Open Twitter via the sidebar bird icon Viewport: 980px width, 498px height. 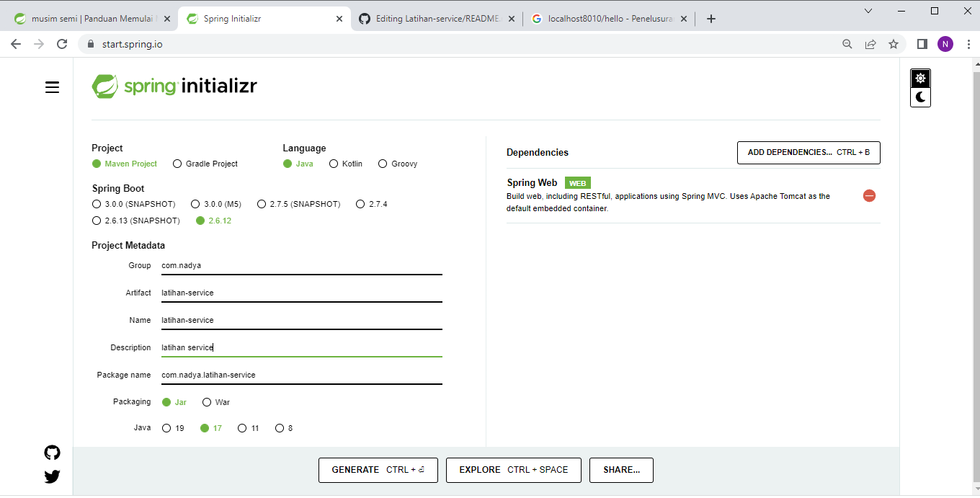pos(51,476)
